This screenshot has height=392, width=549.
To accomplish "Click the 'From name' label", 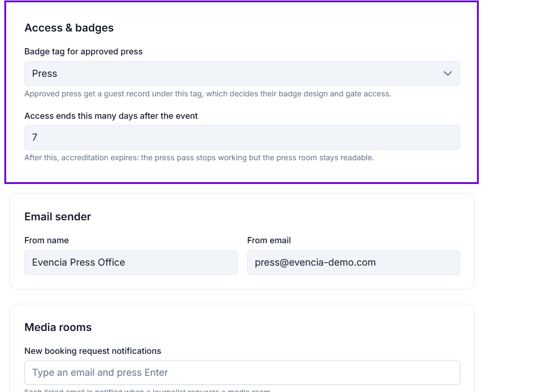I will pyautogui.click(x=47, y=240).
